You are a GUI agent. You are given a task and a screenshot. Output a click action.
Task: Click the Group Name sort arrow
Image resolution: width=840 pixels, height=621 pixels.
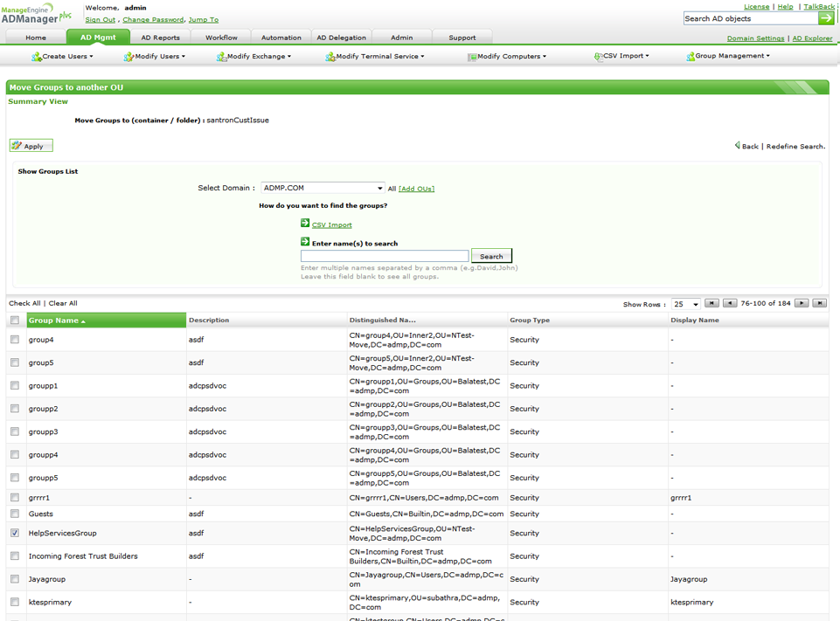click(x=84, y=321)
